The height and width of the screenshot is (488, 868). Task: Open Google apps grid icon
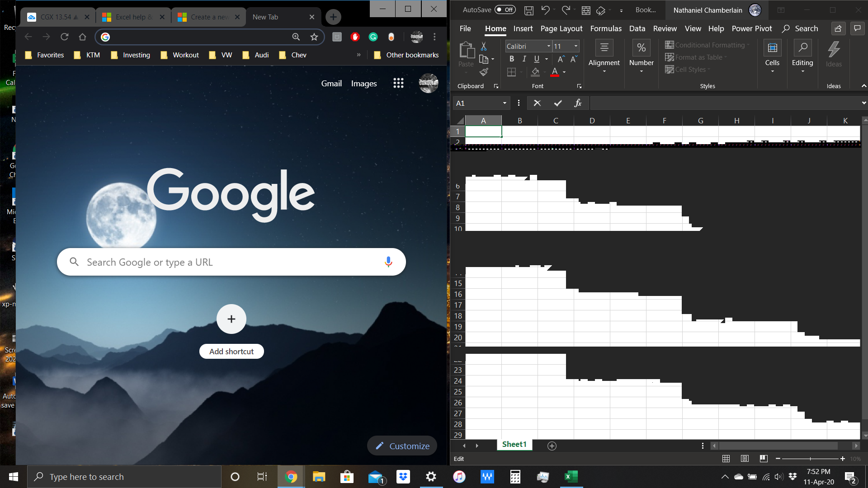point(398,83)
